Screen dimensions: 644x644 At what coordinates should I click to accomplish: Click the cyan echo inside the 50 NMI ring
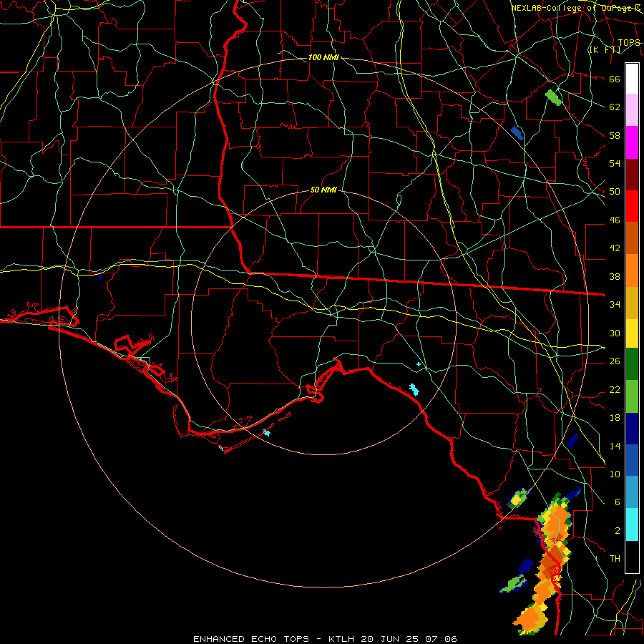click(414, 389)
